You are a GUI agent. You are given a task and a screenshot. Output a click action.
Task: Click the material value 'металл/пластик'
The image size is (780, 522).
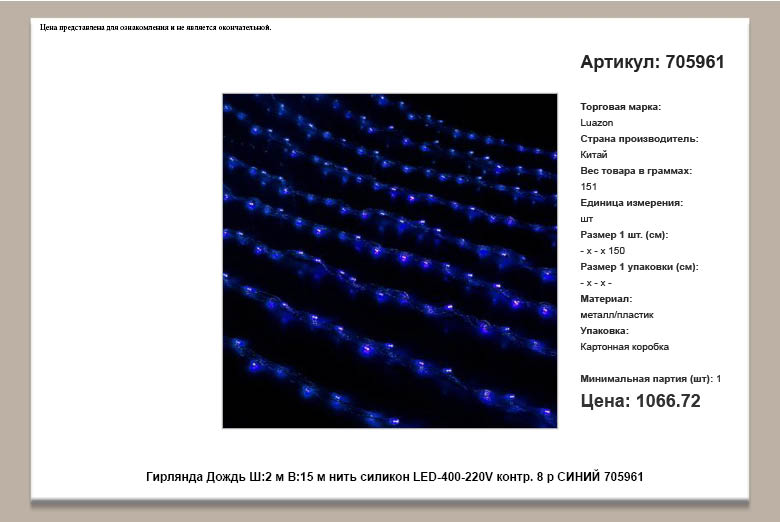(x=617, y=314)
